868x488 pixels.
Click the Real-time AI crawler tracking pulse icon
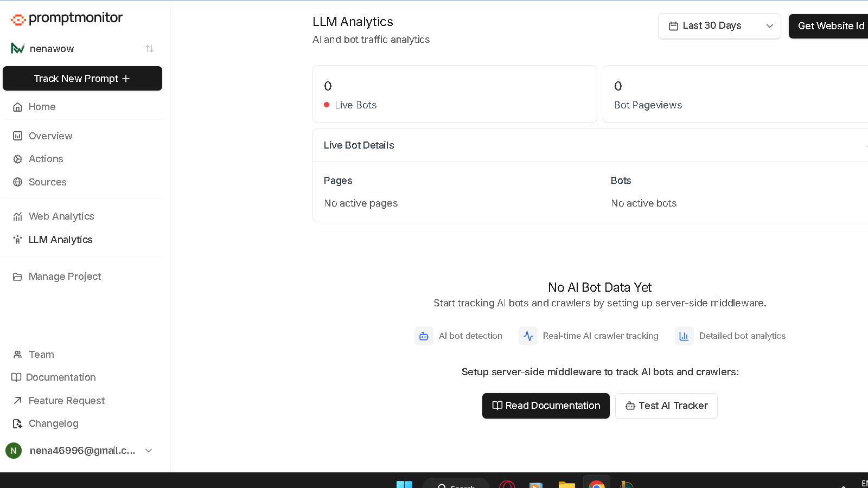click(528, 336)
